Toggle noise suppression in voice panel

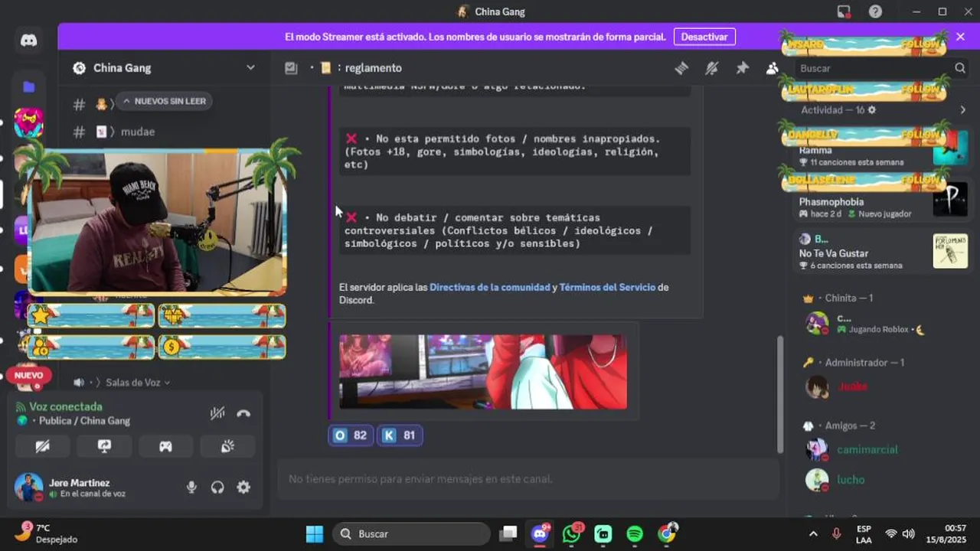[217, 413]
